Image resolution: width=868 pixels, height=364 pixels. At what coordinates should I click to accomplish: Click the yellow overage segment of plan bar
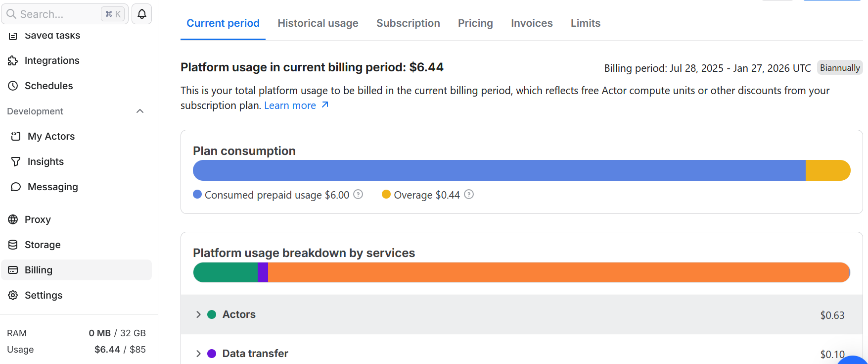tap(827, 170)
